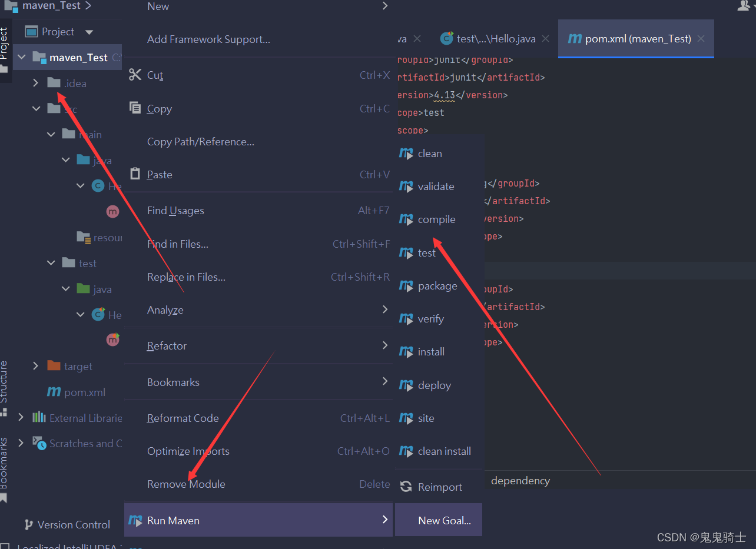This screenshot has height=549, width=756.
Task: Click the Maven icon beside clean
Action: click(x=406, y=154)
